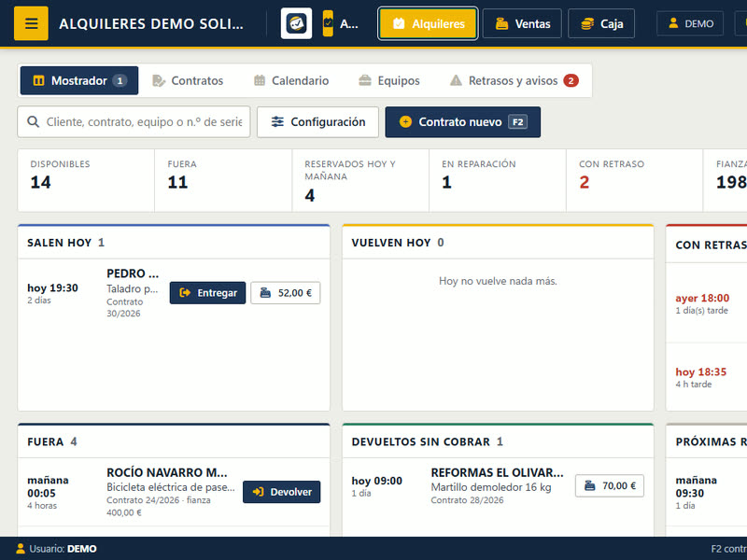Click the Fuera 11 stat card
The image size is (747, 560).
(223, 180)
